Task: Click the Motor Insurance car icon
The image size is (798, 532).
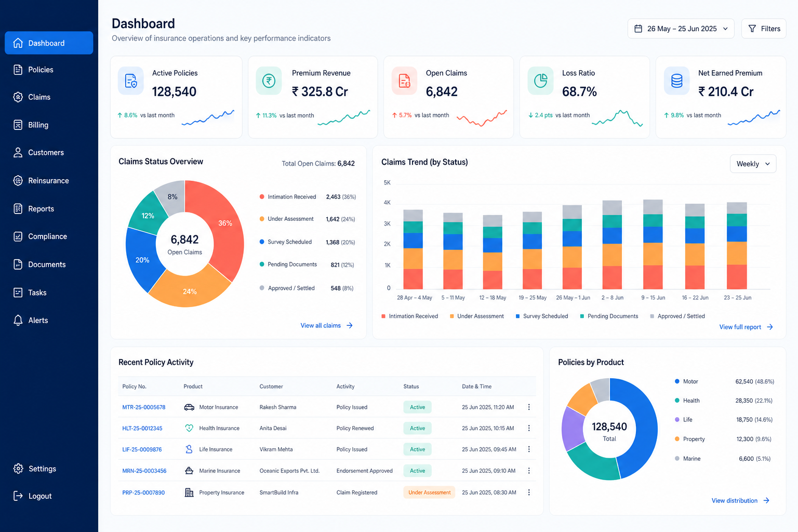Action: 189,407
